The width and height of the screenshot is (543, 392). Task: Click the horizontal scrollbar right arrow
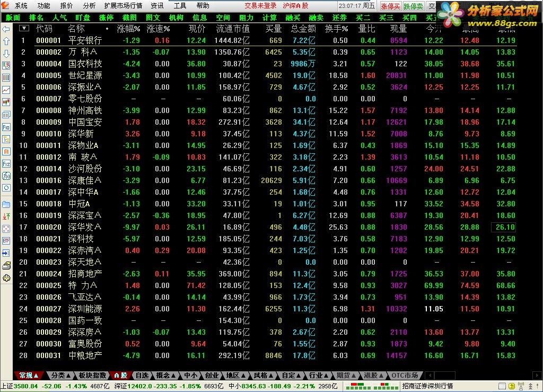point(537,376)
